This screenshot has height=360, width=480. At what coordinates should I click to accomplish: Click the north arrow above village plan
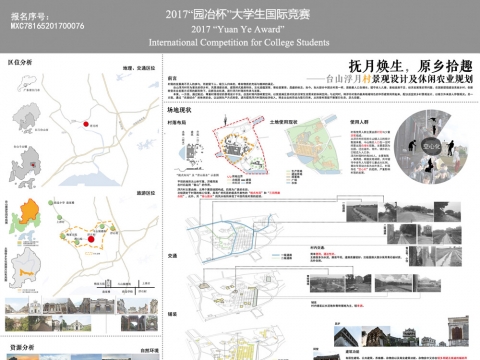(226, 120)
